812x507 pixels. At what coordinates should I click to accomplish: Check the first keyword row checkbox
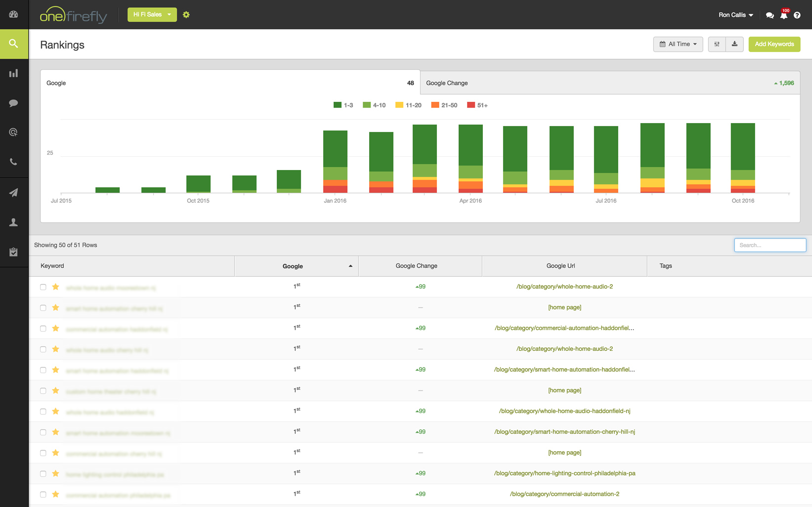[x=43, y=287]
